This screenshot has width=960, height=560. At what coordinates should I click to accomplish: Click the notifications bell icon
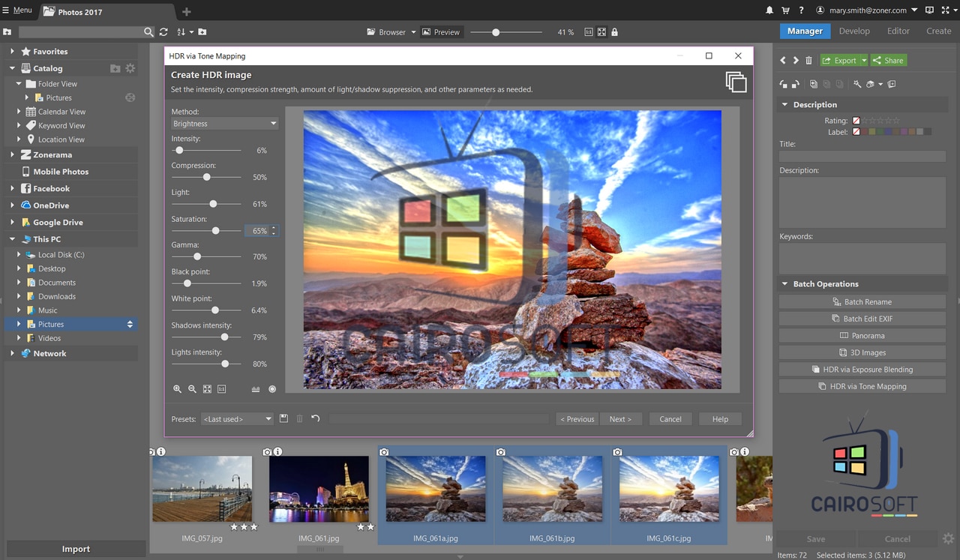pyautogui.click(x=769, y=10)
